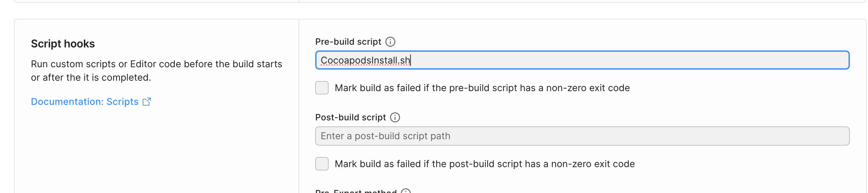Click the Pre-build script info icon
The height and width of the screenshot is (193, 868).
[x=390, y=42]
